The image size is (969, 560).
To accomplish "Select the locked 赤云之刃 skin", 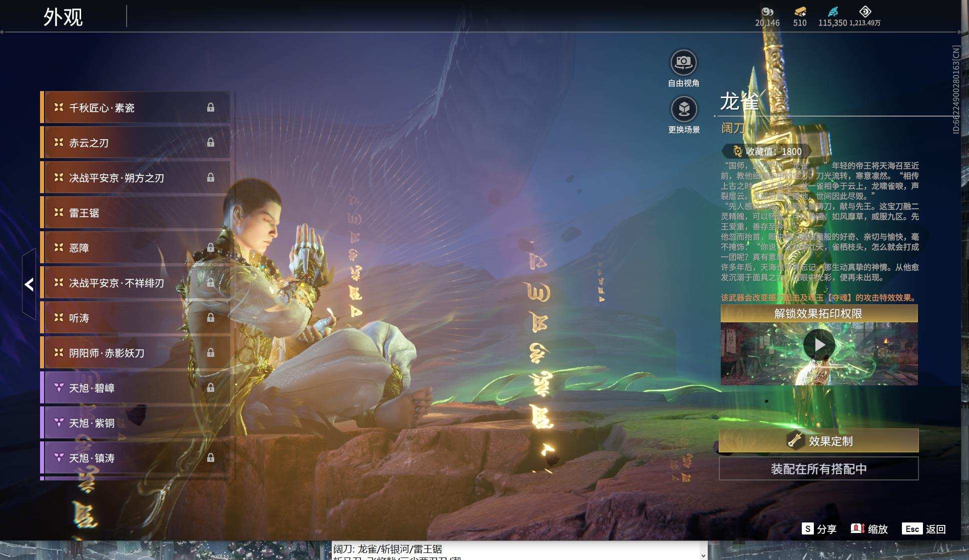I will 135,143.
